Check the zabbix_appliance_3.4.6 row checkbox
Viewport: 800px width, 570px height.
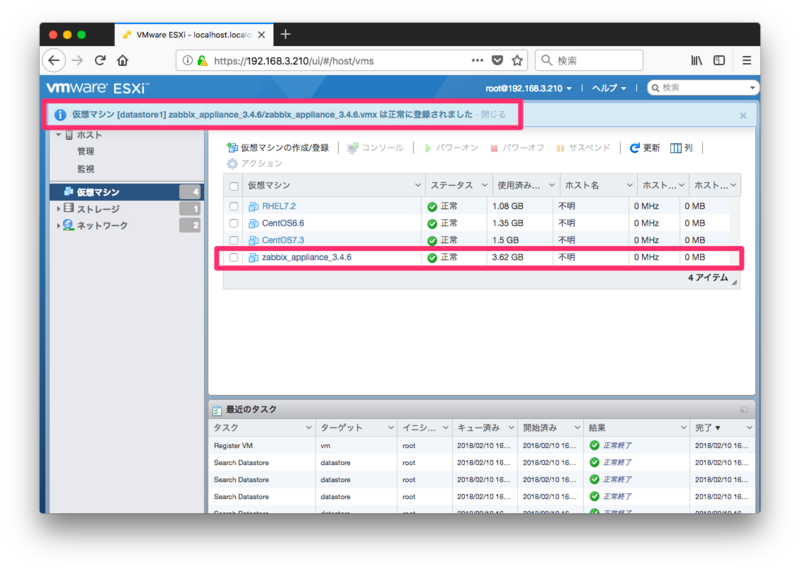click(x=234, y=257)
